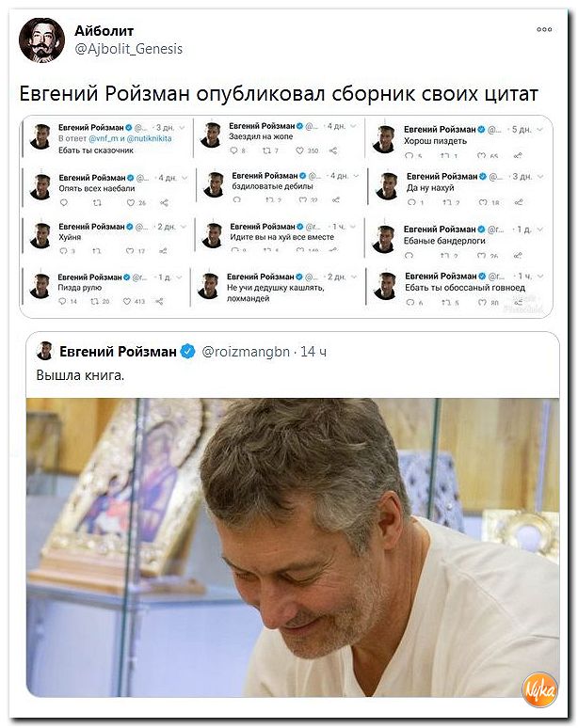
Task: Retweet the tweet with 20 retweets
Action: tap(94, 301)
